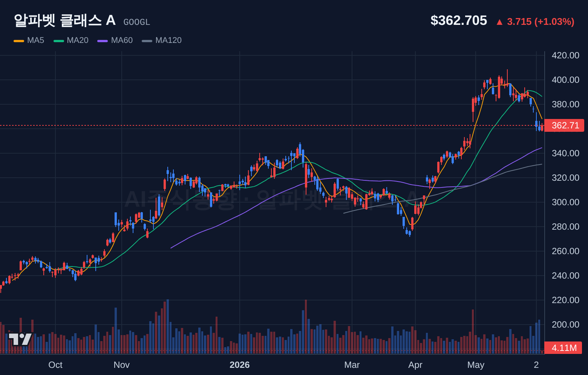Viewport: 588px width, 375px height.
Task: Toggle the MA60 moving average legend
Action: [115, 40]
